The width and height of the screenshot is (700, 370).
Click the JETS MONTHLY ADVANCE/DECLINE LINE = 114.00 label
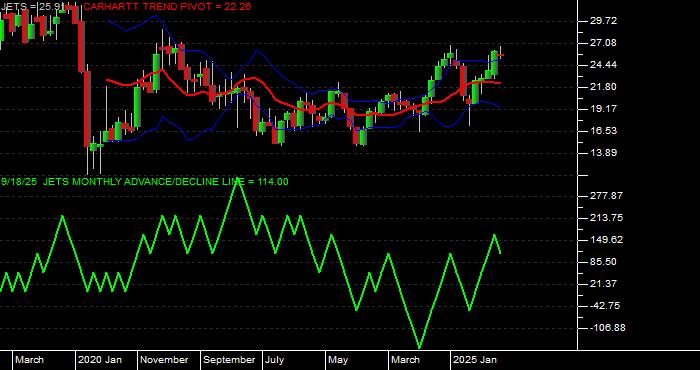(x=166, y=182)
